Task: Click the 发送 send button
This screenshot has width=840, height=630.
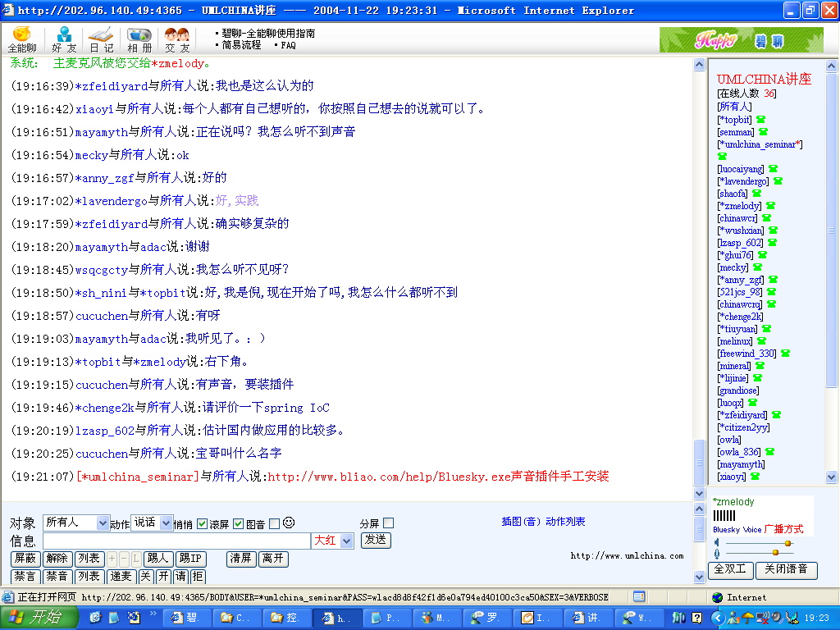Action: 376,540
